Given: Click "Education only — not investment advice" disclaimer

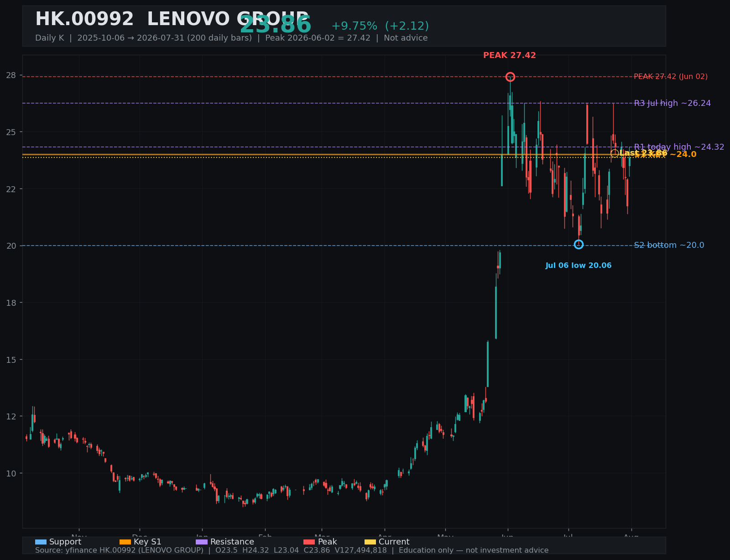Looking at the screenshot, I should pos(474,550).
